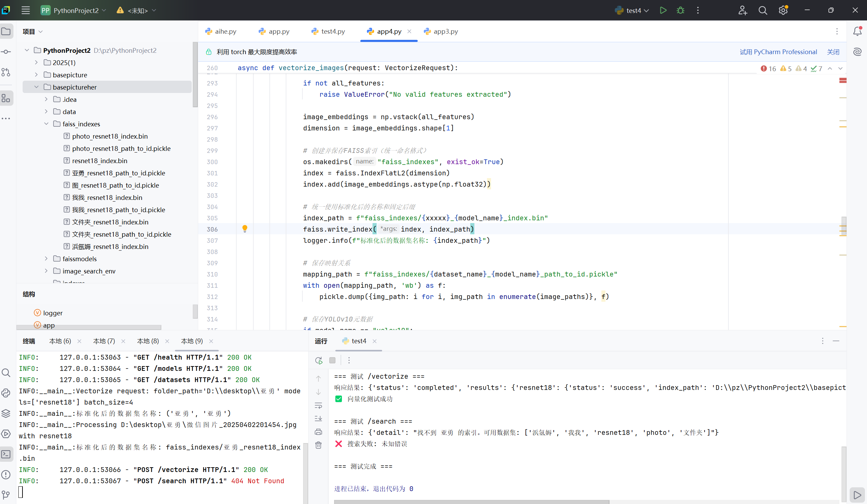Viewport: 867px width, 504px height.
Task: Run the current configuration with the play icon
Action: 663,10
